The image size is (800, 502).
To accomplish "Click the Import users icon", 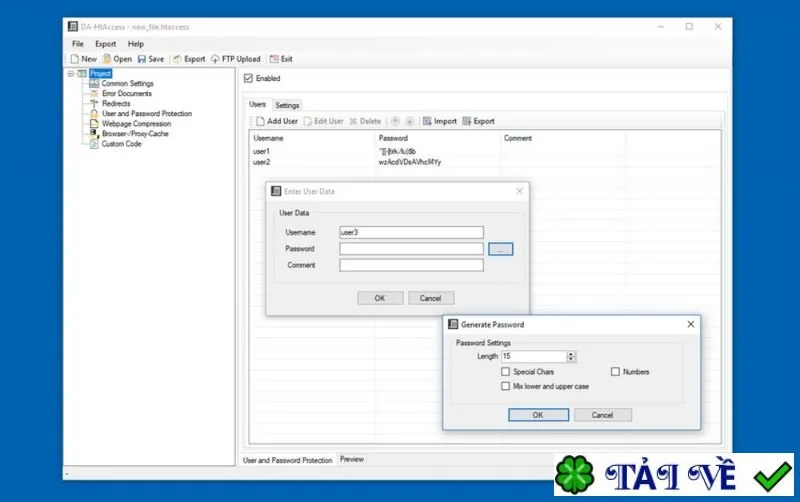I will pyautogui.click(x=427, y=121).
